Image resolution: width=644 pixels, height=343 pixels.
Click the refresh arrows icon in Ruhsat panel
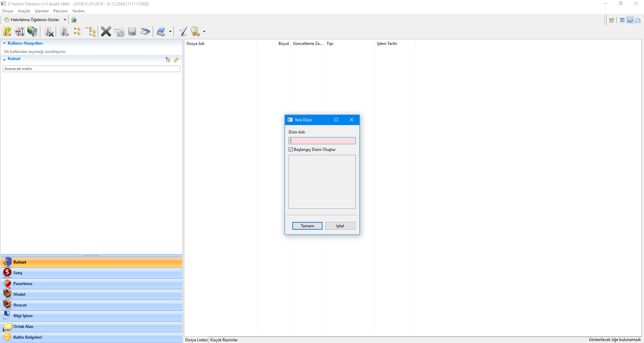point(176,60)
